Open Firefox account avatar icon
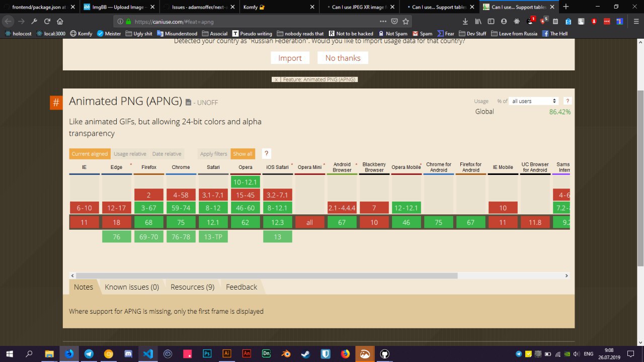644x362 pixels. (504, 22)
